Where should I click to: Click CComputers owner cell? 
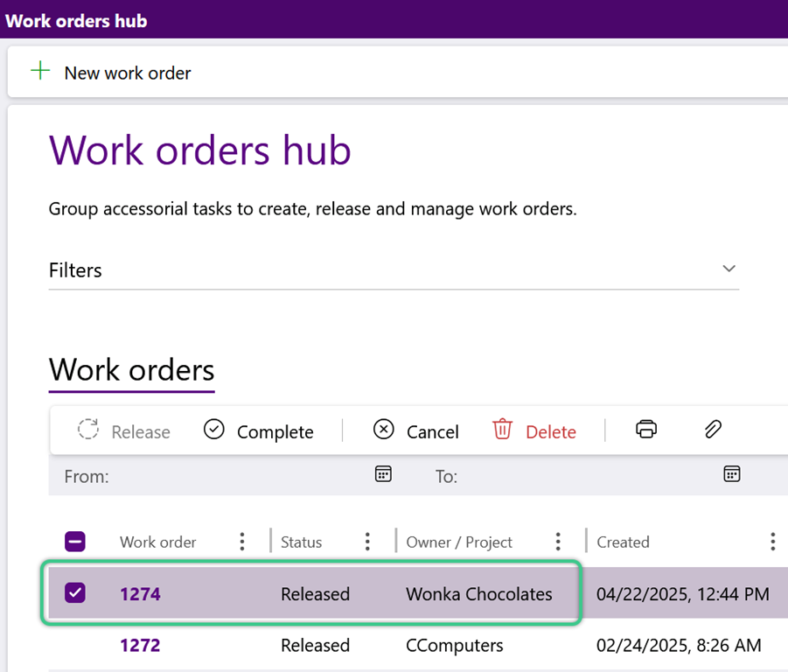pyautogui.click(x=454, y=646)
